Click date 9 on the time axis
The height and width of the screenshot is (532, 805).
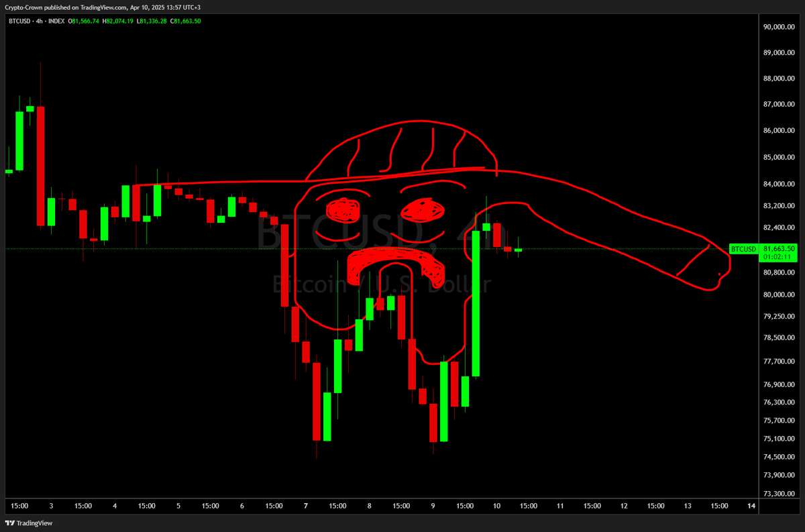pyautogui.click(x=433, y=506)
